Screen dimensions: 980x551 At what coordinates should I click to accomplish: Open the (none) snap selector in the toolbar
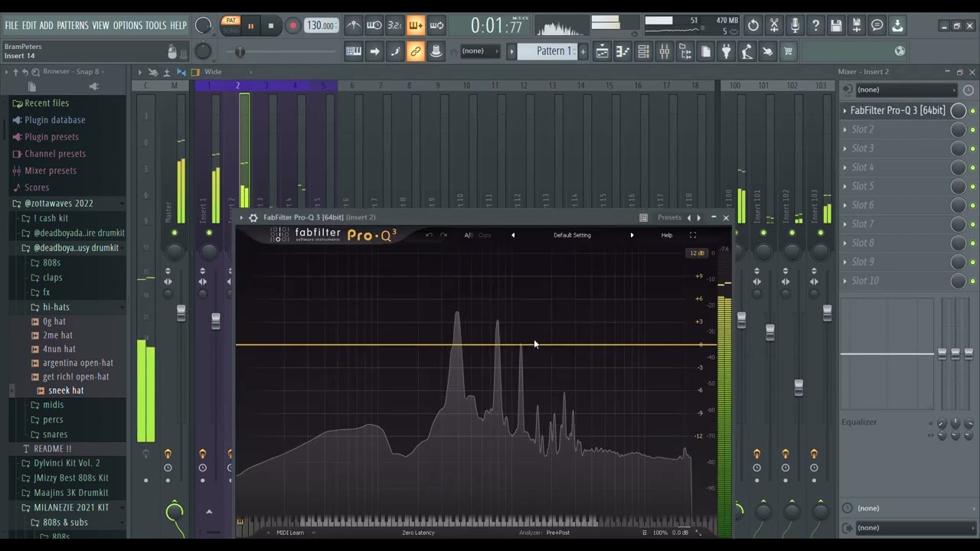pos(479,51)
